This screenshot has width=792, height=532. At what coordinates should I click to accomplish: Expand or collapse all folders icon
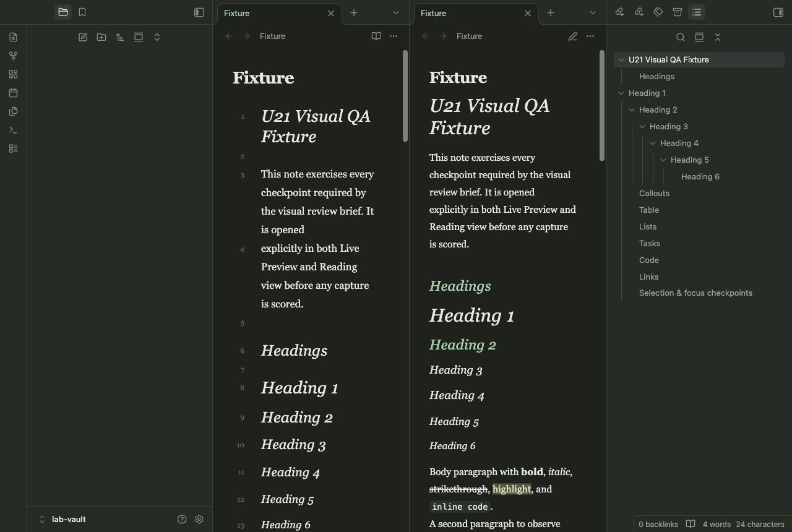[157, 37]
